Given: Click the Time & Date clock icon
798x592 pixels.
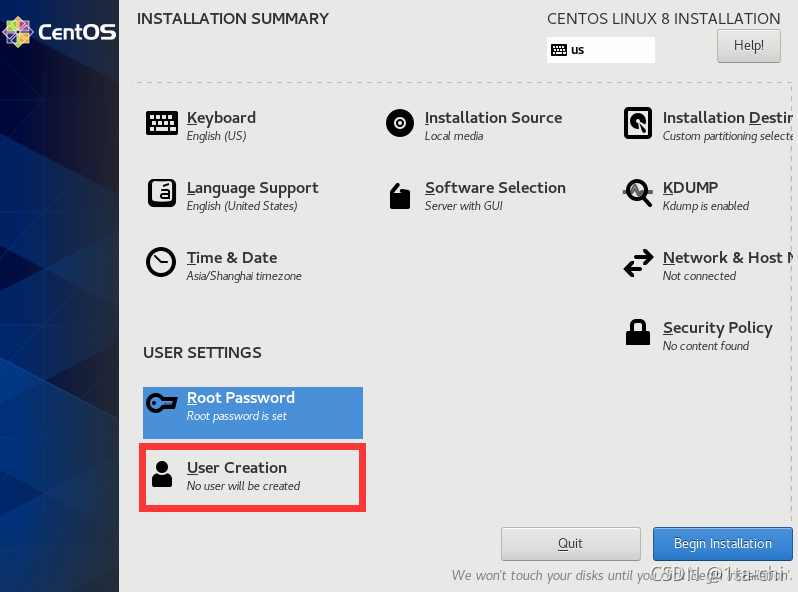Looking at the screenshot, I should (x=161, y=262).
